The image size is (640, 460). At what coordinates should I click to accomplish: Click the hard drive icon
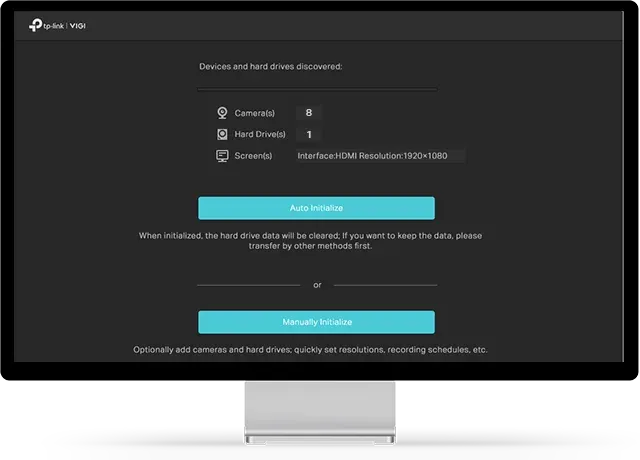222,134
